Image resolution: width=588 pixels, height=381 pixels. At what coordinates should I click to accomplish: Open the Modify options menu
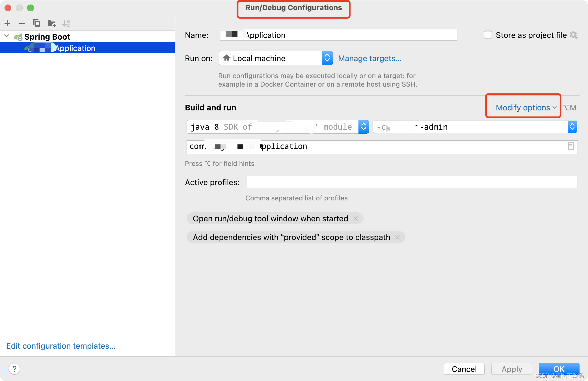(x=523, y=108)
